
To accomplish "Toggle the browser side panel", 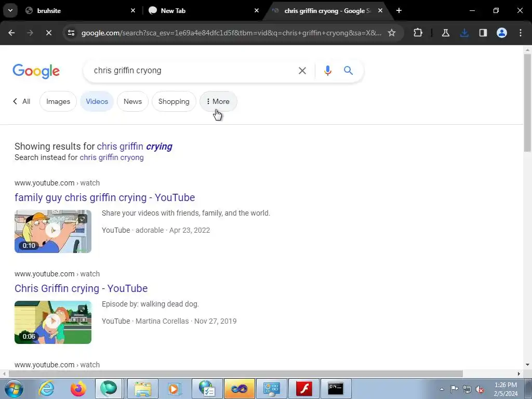I will tap(483, 33).
